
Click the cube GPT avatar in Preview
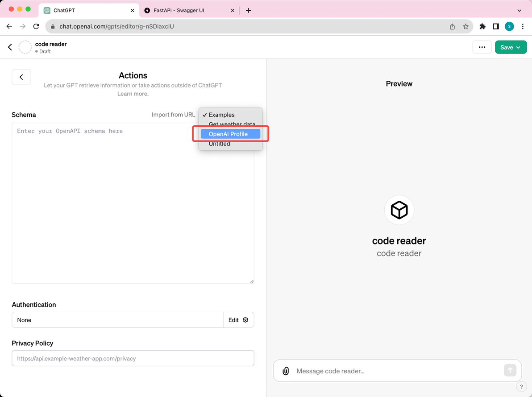(399, 210)
